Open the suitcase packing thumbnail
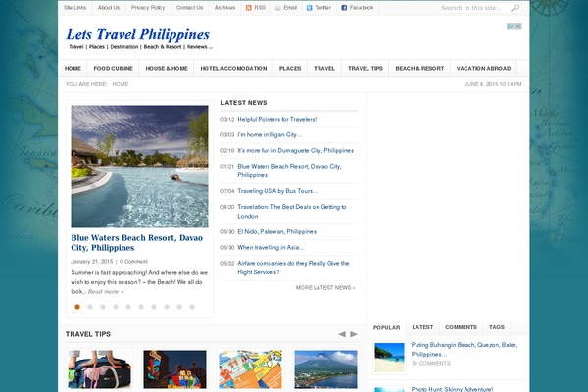Screen dimensions: 588x392 click(99, 369)
